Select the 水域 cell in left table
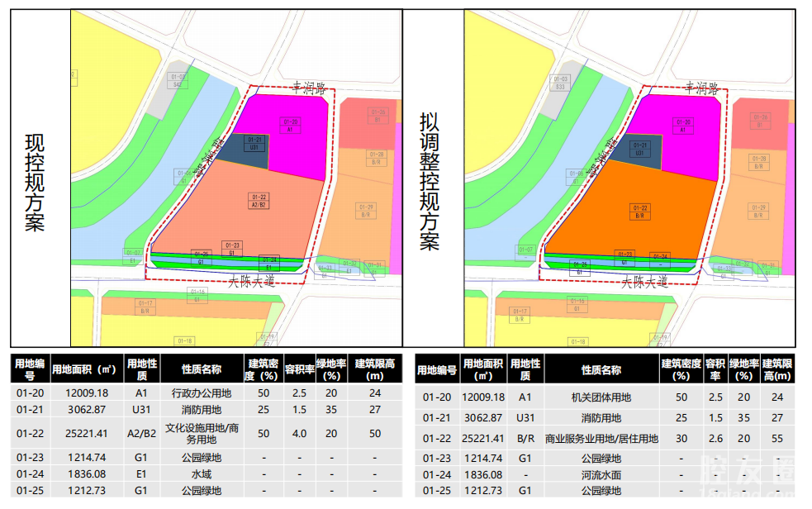This screenshot has height=509, width=812. pos(201,474)
